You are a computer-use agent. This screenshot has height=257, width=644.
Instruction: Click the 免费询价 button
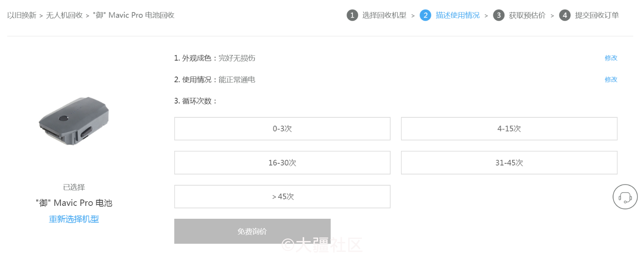[252, 231]
